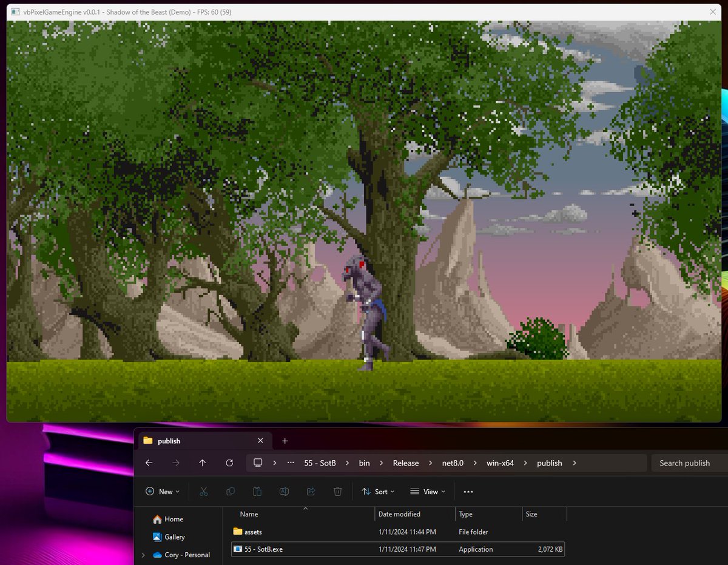Navigate to net8.0 breadcrumb
The height and width of the screenshot is (565, 728).
click(x=453, y=463)
